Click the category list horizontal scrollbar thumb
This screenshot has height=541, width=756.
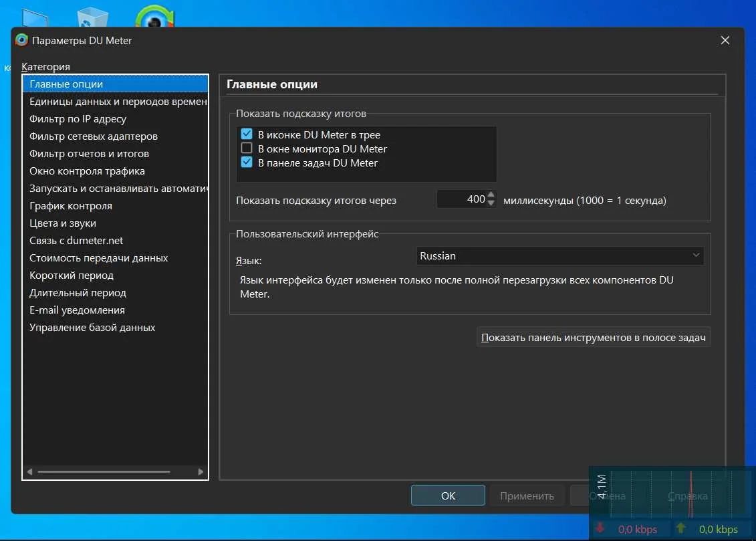pos(104,471)
